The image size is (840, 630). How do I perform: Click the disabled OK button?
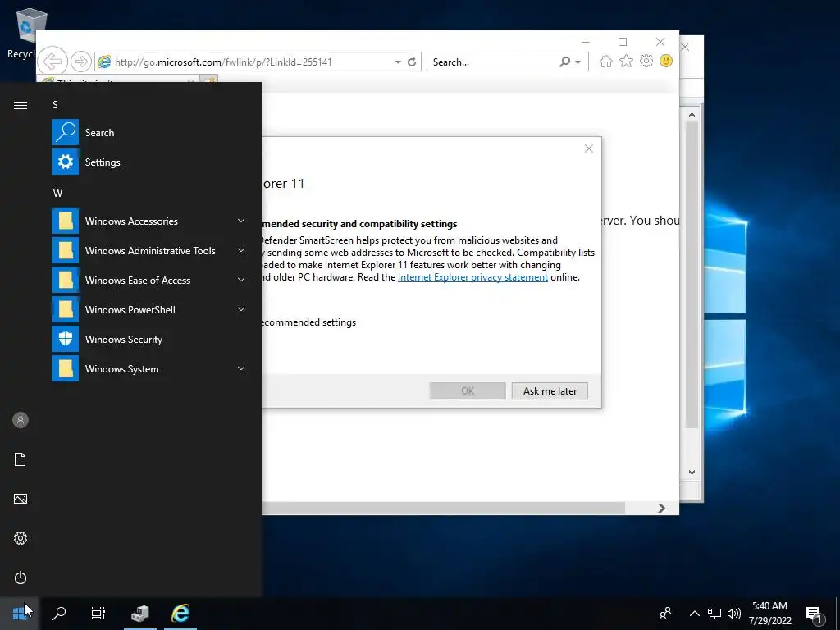coord(468,391)
